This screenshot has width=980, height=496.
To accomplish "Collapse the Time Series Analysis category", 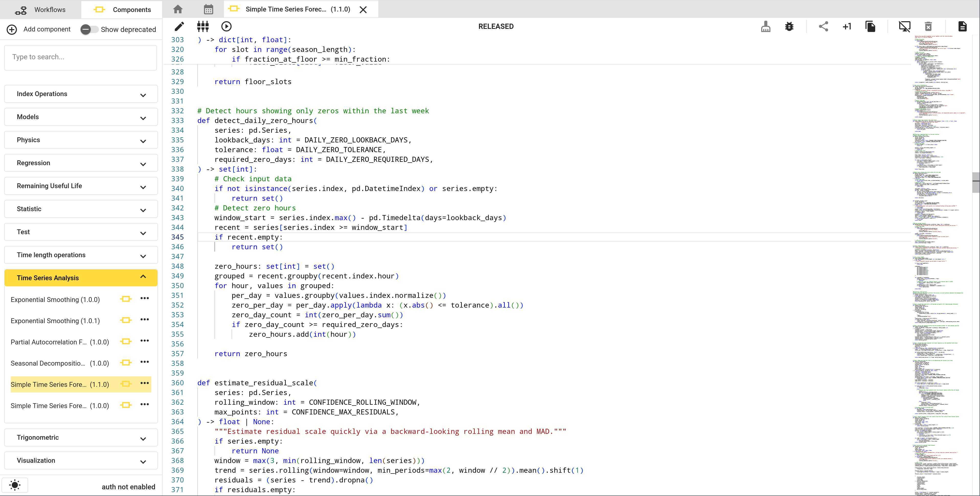I will click(81, 278).
